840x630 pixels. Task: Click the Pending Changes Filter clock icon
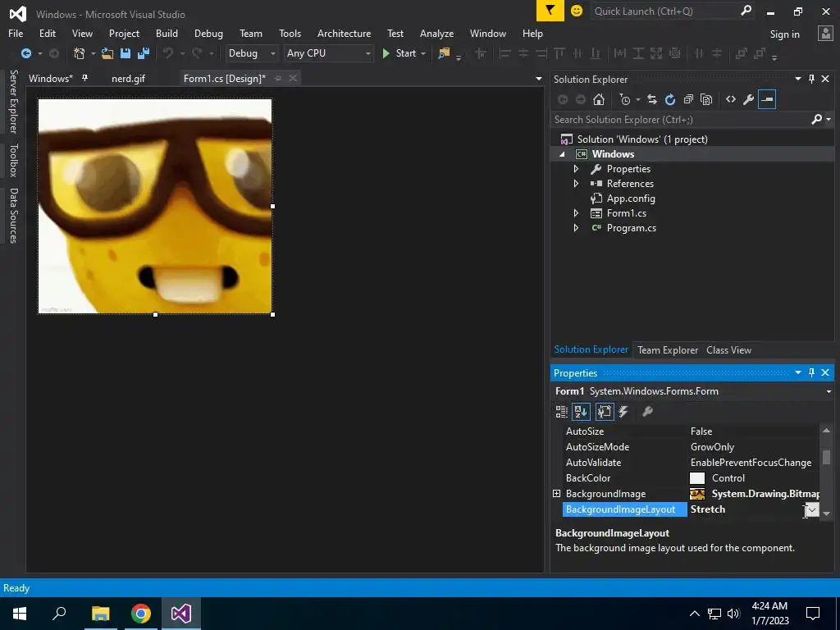(624, 99)
